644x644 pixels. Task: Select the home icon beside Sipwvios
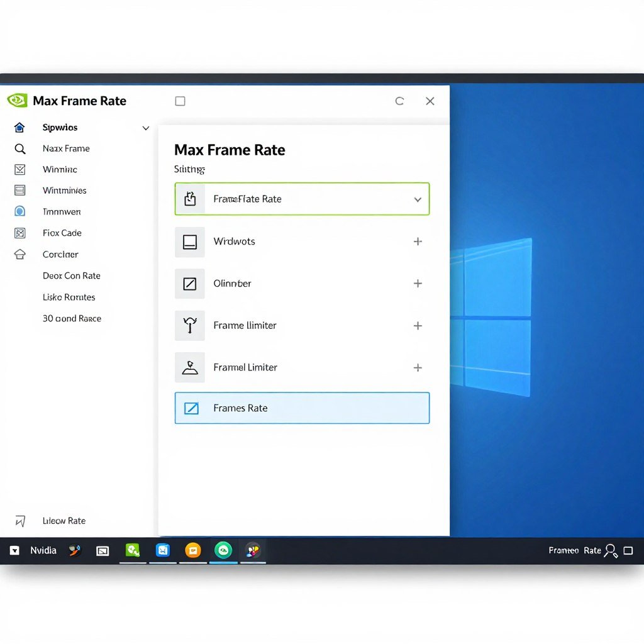[19, 127]
